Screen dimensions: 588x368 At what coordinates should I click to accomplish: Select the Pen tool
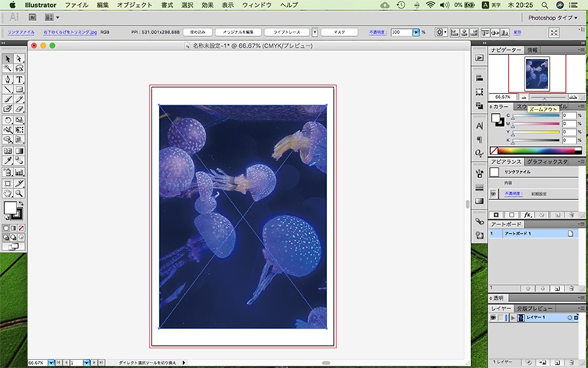(x=8, y=79)
